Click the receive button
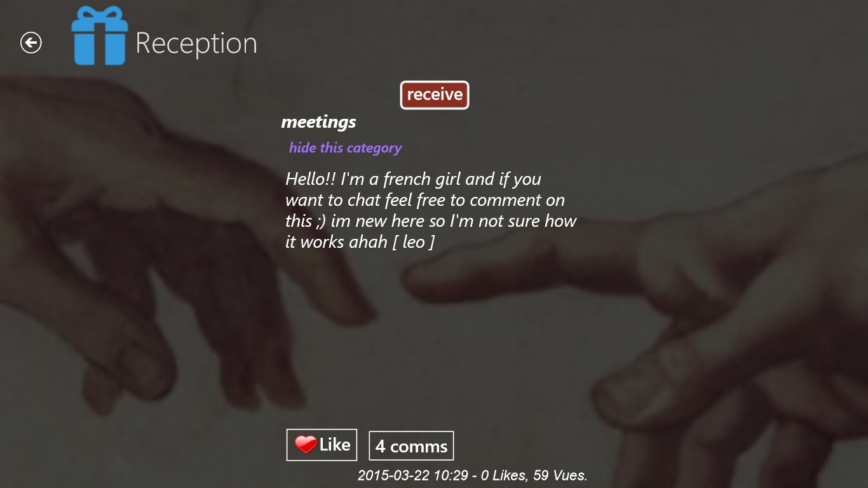 point(435,95)
